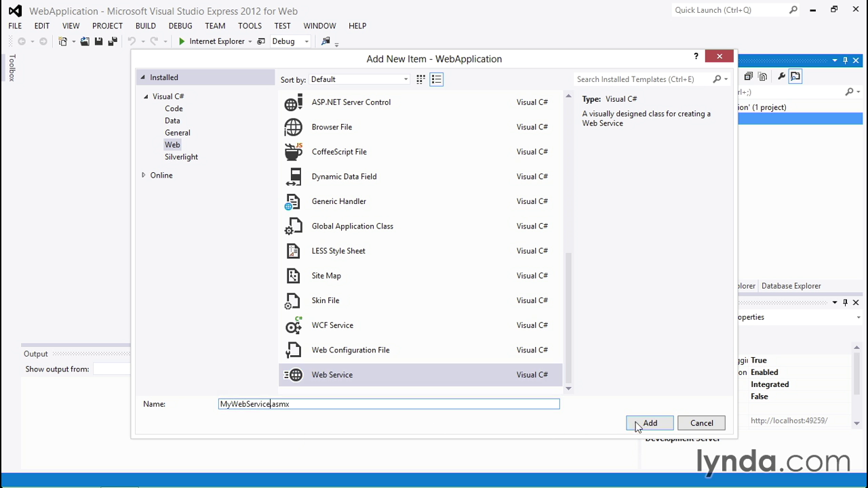Click the Redo toolbar icon
This screenshot has width=868, height=488.
tap(154, 41)
